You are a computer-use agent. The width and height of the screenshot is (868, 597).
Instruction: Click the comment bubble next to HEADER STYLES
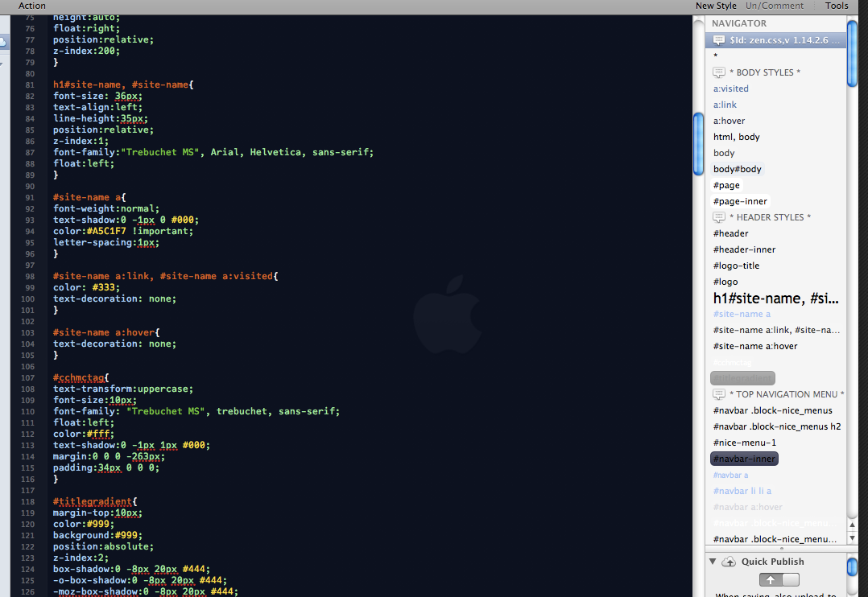(x=719, y=216)
